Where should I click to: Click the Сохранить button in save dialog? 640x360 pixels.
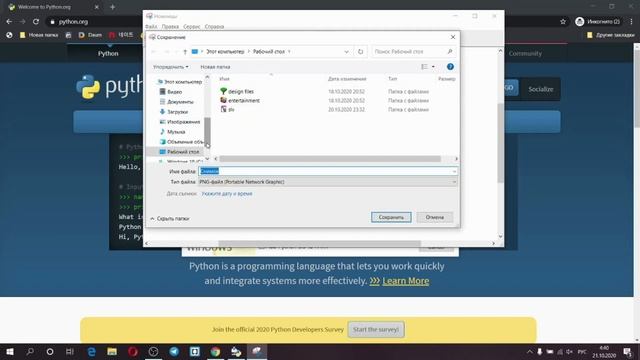391,217
